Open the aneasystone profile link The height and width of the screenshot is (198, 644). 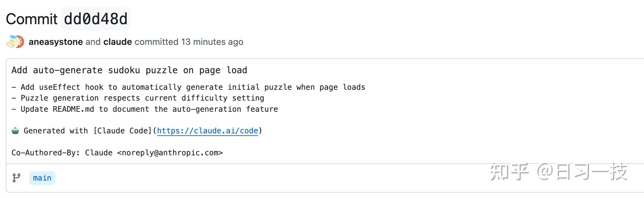pos(56,42)
